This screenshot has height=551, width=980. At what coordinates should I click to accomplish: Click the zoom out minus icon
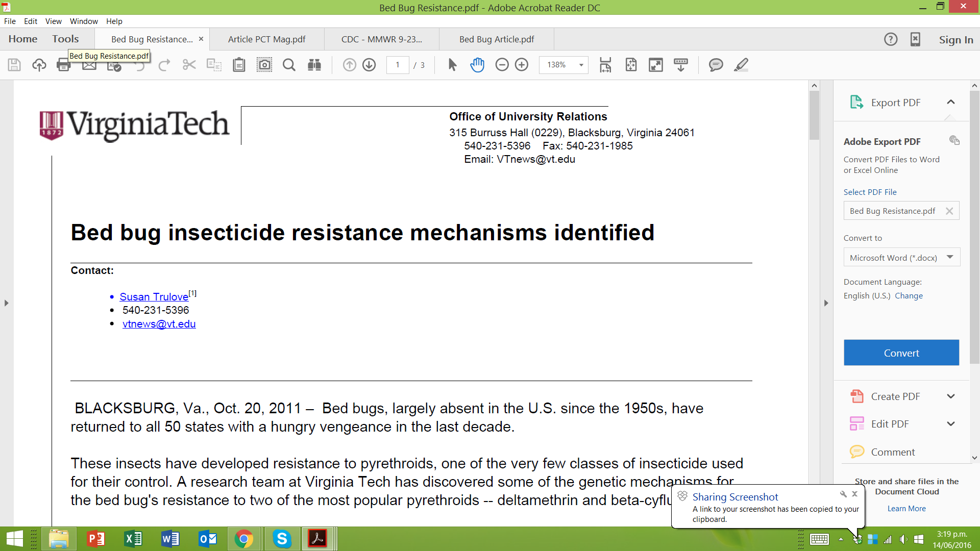(x=502, y=65)
